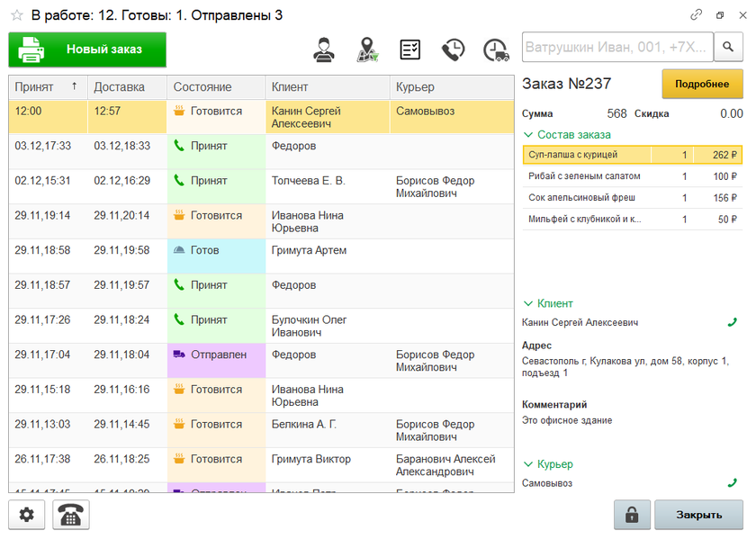756x539 pixels.
Task: Click the telephone icon button
Action: pyautogui.click(x=71, y=516)
